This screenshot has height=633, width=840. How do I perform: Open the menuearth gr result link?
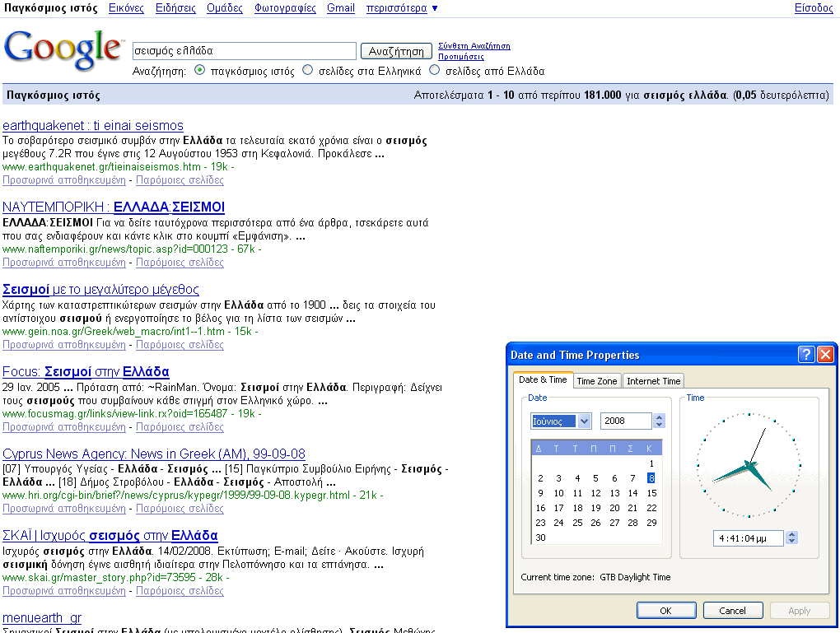(x=42, y=618)
